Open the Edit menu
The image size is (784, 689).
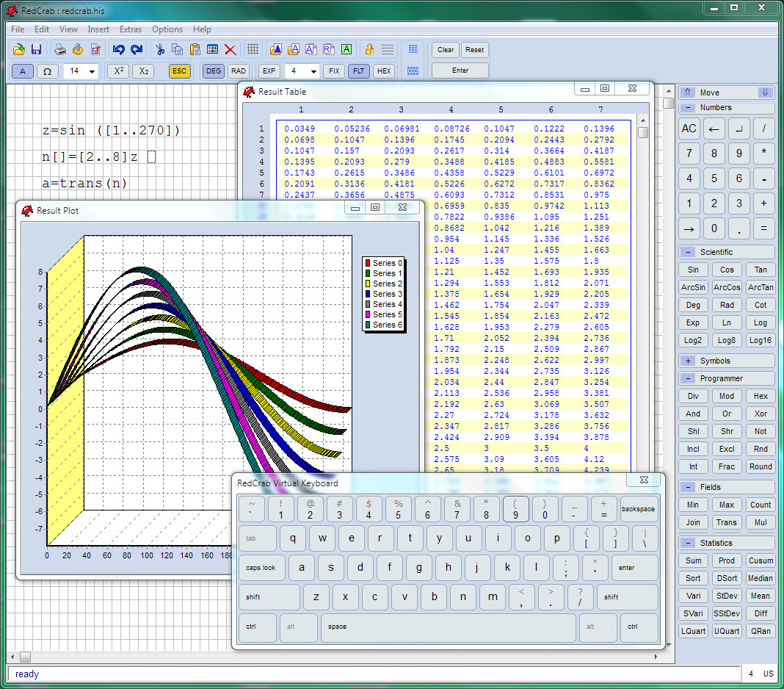click(x=42, y=29)
